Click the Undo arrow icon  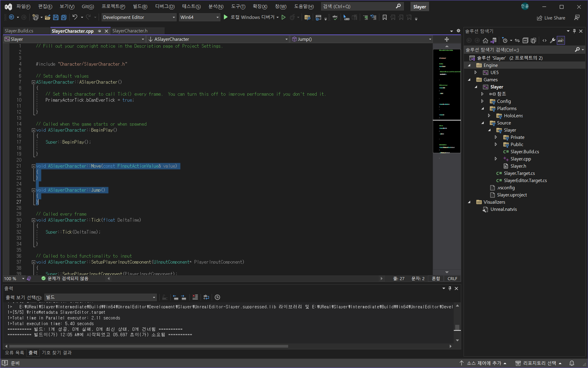tap(75, 17)
